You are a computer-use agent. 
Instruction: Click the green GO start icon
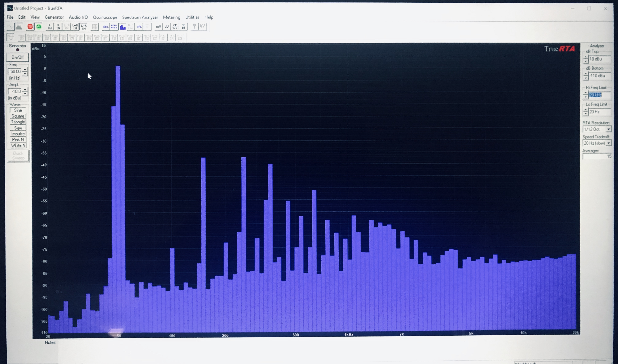coord(39,27)
